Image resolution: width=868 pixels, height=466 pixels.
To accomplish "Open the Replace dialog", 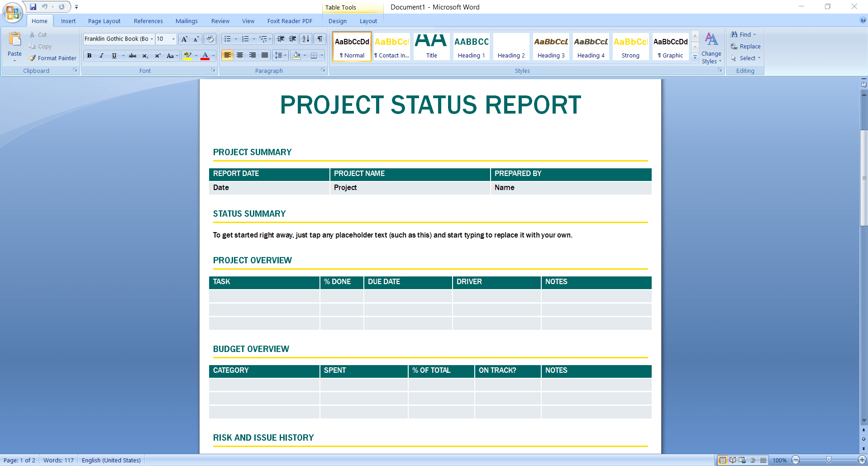I will [745, 46].
